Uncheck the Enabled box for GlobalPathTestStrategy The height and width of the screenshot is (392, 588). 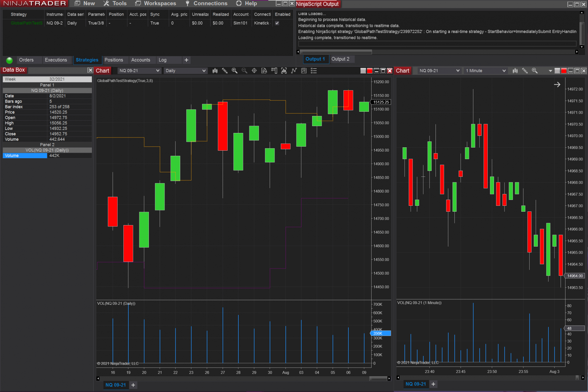277,23
